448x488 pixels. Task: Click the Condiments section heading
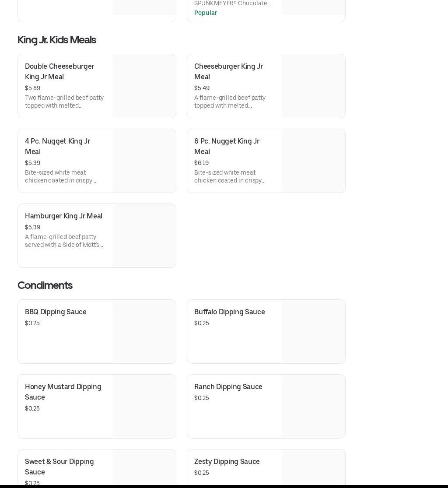tap(45, 285)
